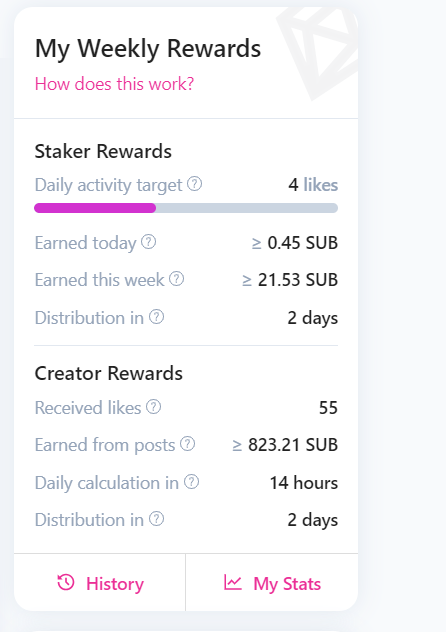Open the History tab
446x632 pixels.
pos(100,582)
